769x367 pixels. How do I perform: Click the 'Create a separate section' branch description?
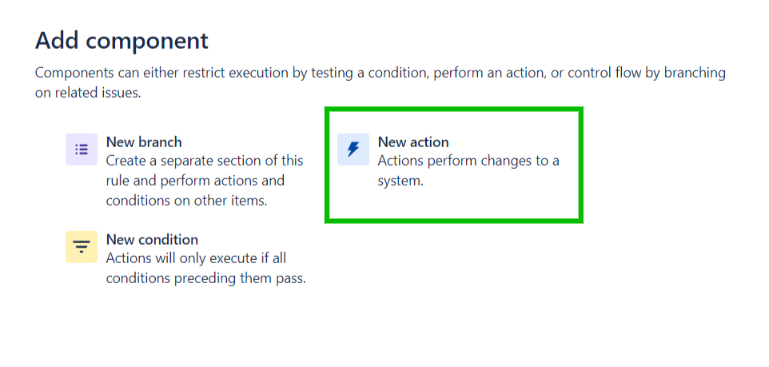(205, 181)
